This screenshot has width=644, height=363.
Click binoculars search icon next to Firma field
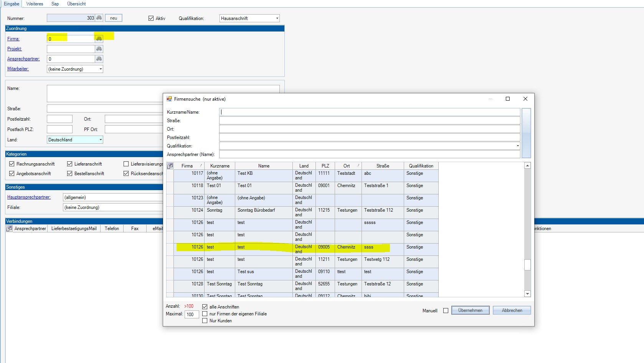point(99,39)
